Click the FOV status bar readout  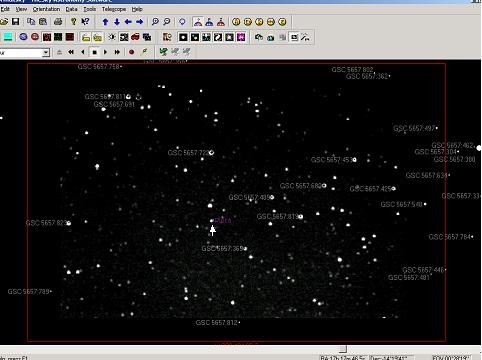451,358
